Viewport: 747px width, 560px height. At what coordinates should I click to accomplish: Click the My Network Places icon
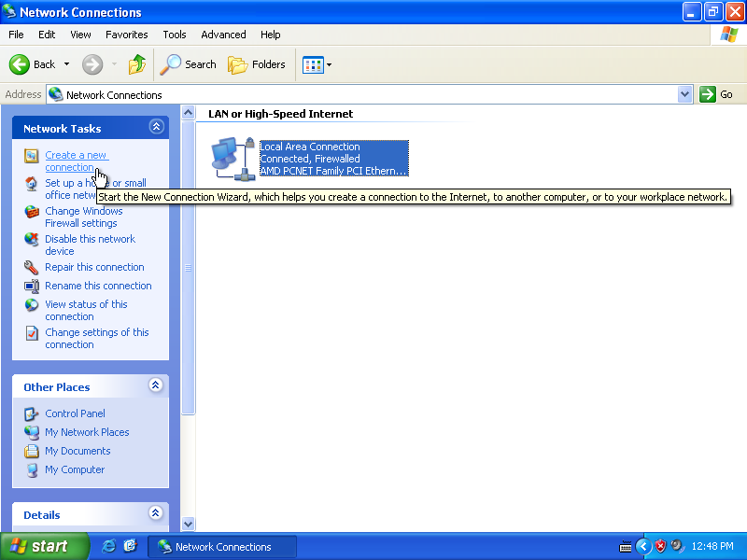pyautogui.click(x=32, y=432)
